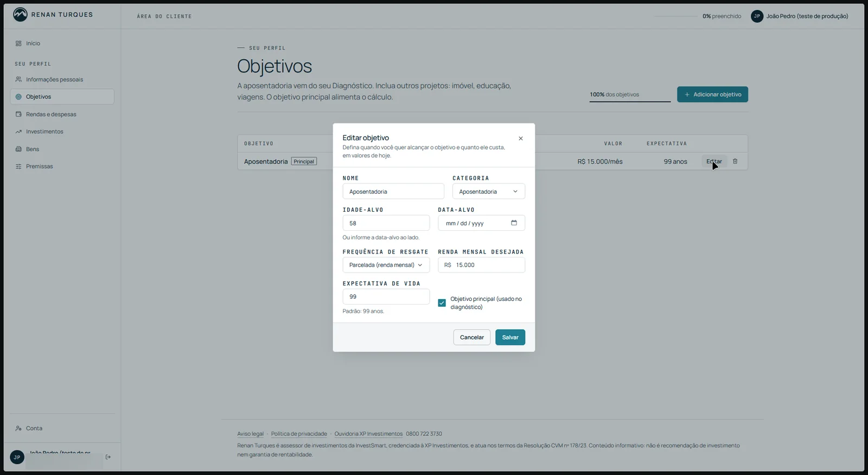Click the Conta user settings icon

pyautogui.click(x=18, y=428)
